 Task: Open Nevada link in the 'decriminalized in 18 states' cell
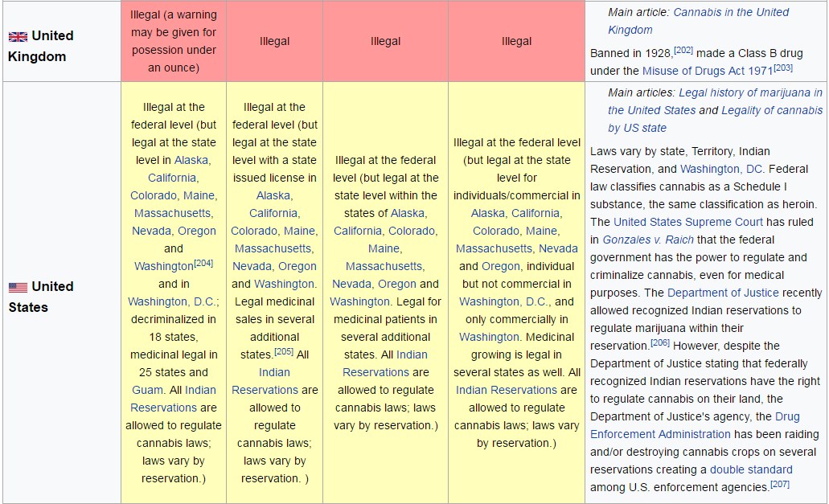152,231
